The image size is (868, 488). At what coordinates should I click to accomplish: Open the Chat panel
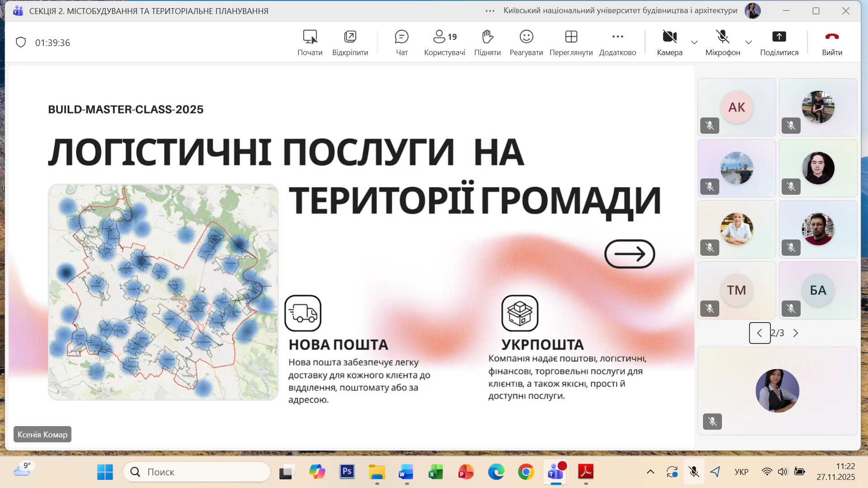click(x=401, y=42)
